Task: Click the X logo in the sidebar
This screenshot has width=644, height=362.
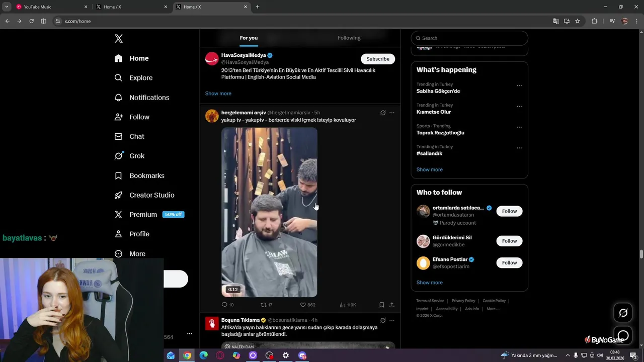Action: click(119, 39)
